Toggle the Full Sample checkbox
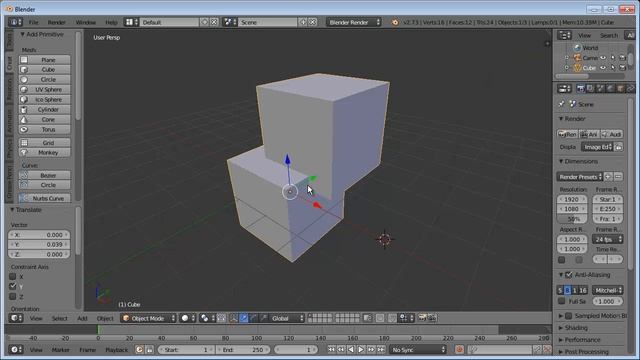 [x=562, y=301]
